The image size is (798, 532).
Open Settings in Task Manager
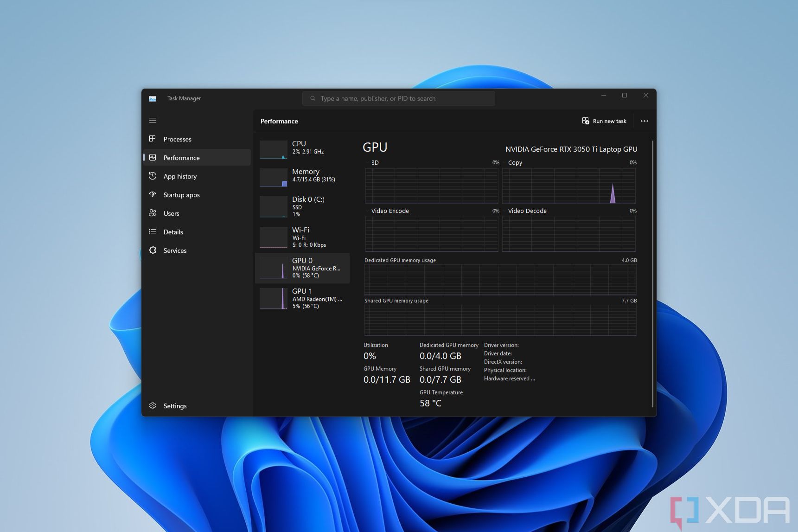point(197,406)
